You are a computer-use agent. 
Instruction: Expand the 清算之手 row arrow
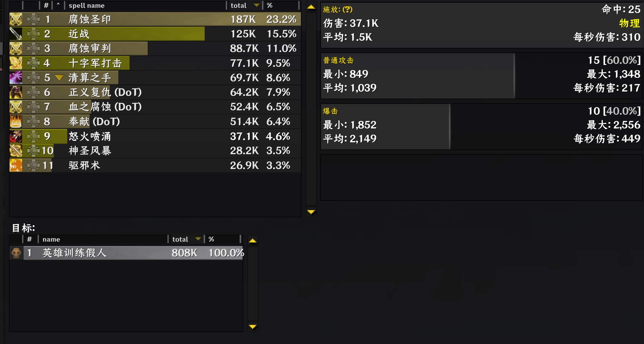pyautogui.click(x=59, y=78)
